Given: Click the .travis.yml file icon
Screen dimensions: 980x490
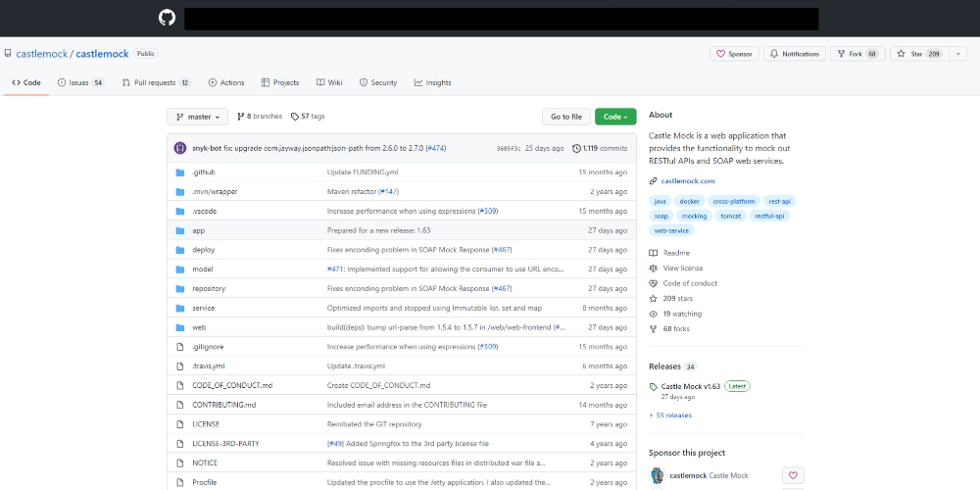Looking at the screenshot, I should [180, 367].
